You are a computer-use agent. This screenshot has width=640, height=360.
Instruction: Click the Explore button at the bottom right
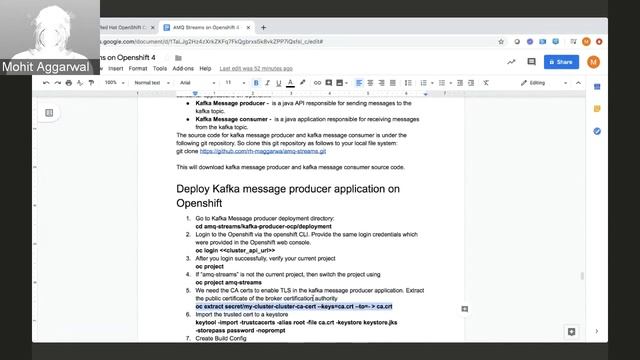[x=571, y=332]
